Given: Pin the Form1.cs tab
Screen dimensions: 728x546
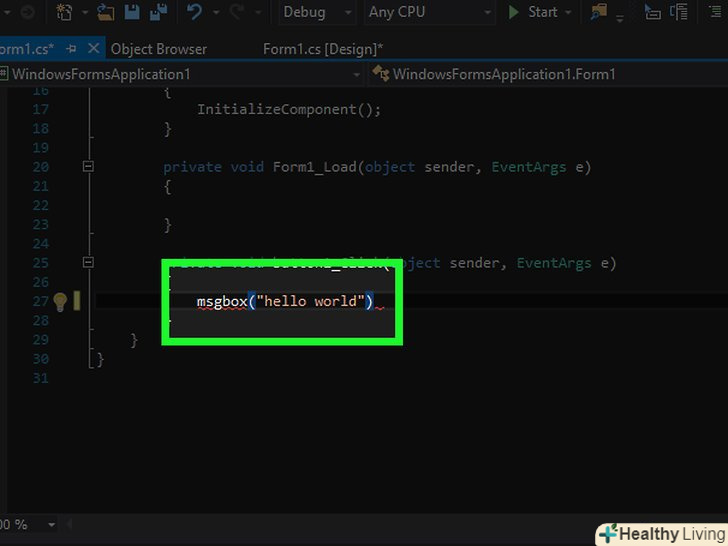Looking at the screenshot, I should click(71, 48).
